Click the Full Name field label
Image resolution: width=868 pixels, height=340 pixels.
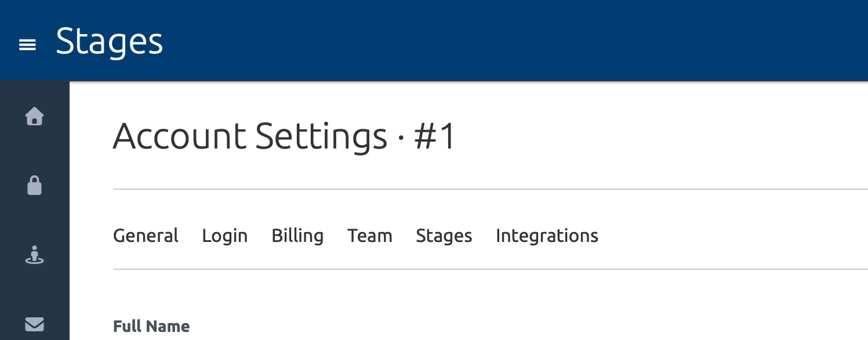pos(151,327)
